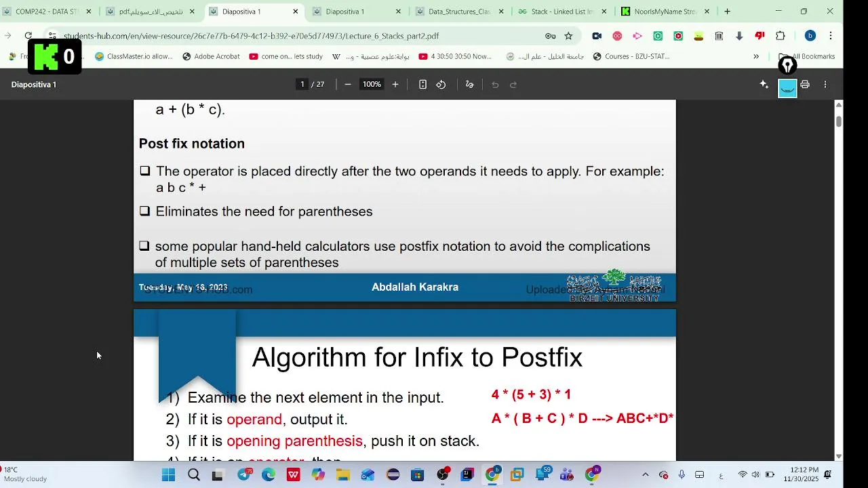The image size is (868, 488).
Task: Open a new browser tab
Action: pyautogui.click(x=727, y=12)
